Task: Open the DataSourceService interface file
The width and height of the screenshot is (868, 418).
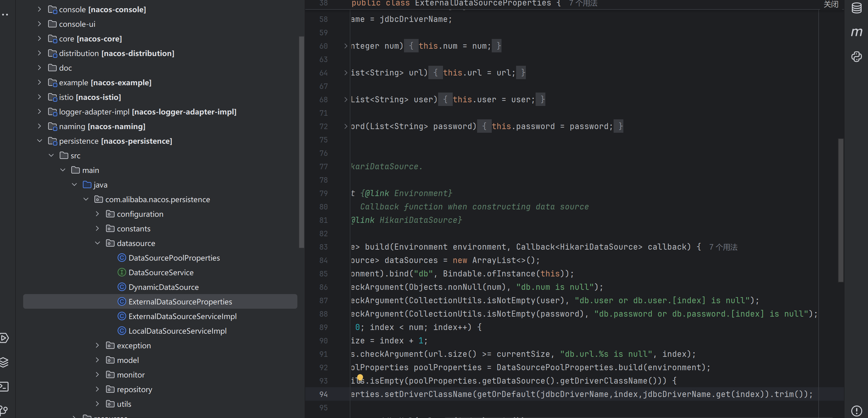Action: pyautogui.click(x=161, y=272)
